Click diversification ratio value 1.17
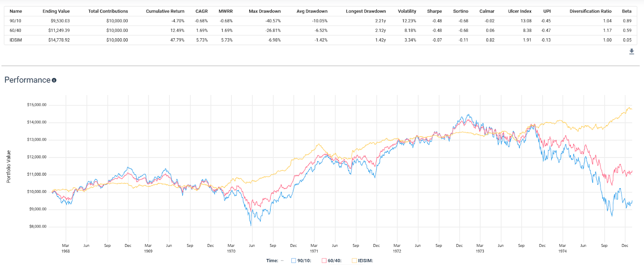This screenshot has height=265, width=644. (607, 31)
